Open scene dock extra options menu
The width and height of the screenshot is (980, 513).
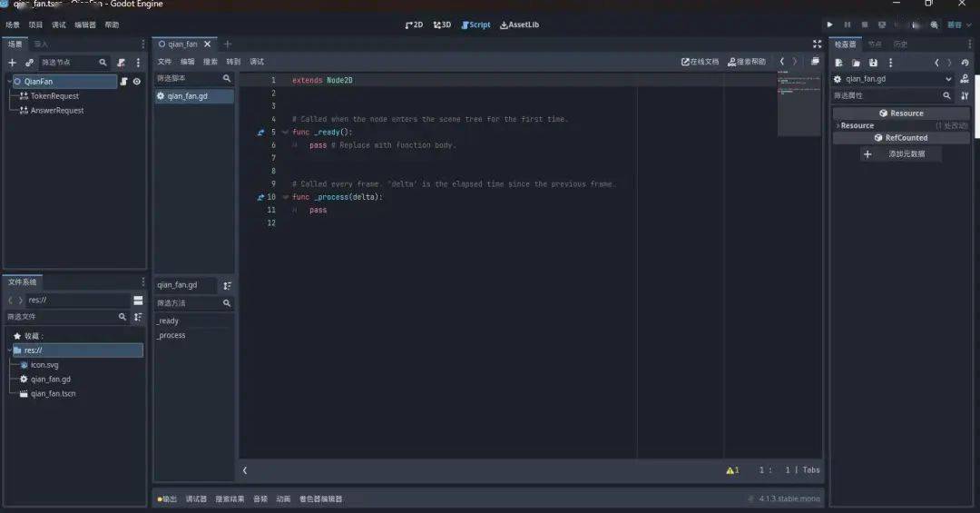click(x=138, y=63)
